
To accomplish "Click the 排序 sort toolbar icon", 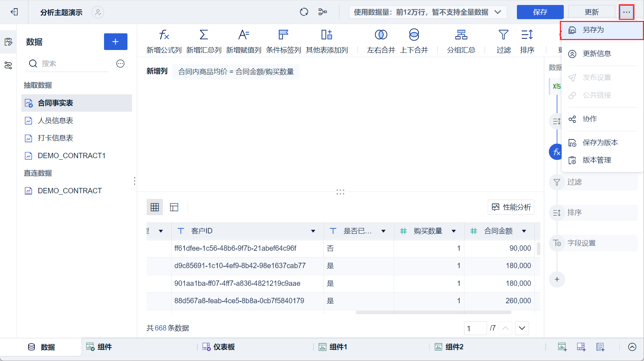I will click(527, 35).
